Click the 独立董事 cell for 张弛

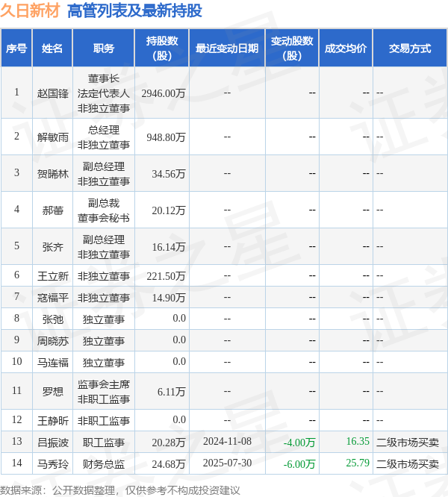104,319
